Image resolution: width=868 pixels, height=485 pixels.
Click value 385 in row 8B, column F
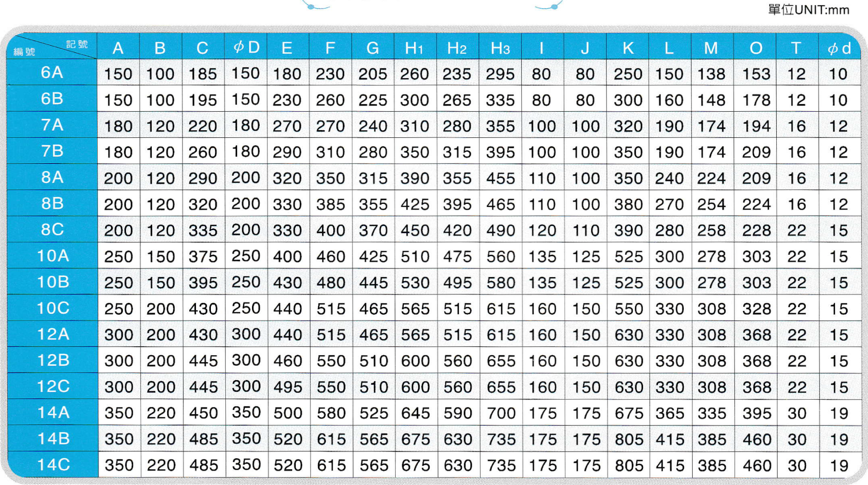tap(331, 205)
